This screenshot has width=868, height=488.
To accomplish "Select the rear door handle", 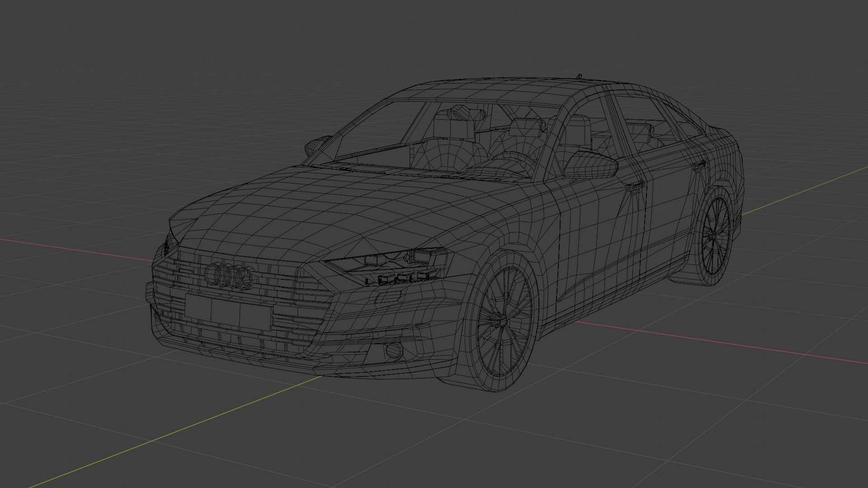I will [x=699, y=165].
